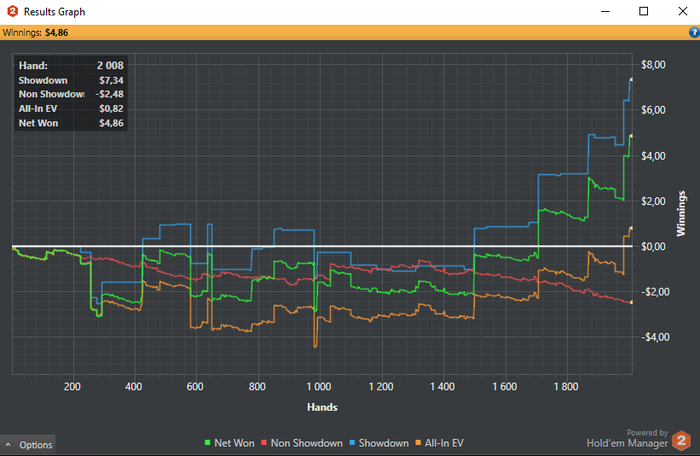Click the 1 400 hands axis label

coord(442,386)
